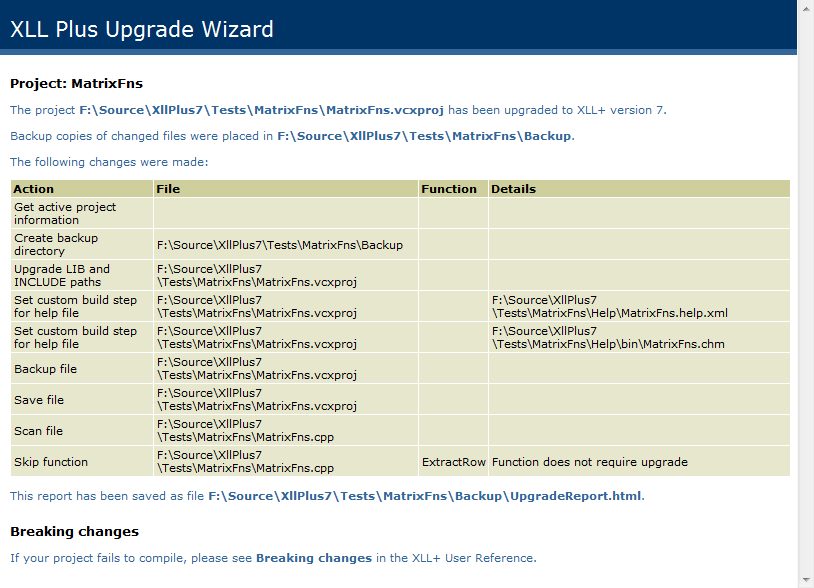The height and width of the screenshot is (588, 814).
Task: Select the Get active project information cell
Action: (x=65, y=213)
